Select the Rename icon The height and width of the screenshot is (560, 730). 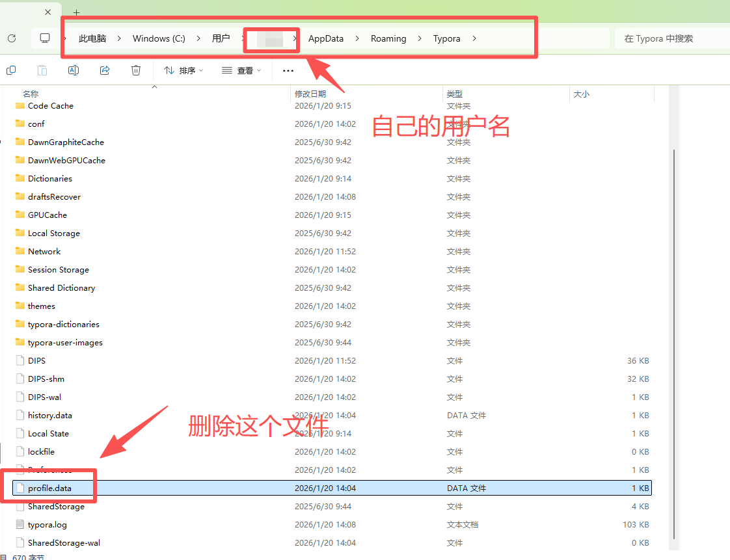click(73, 70)
